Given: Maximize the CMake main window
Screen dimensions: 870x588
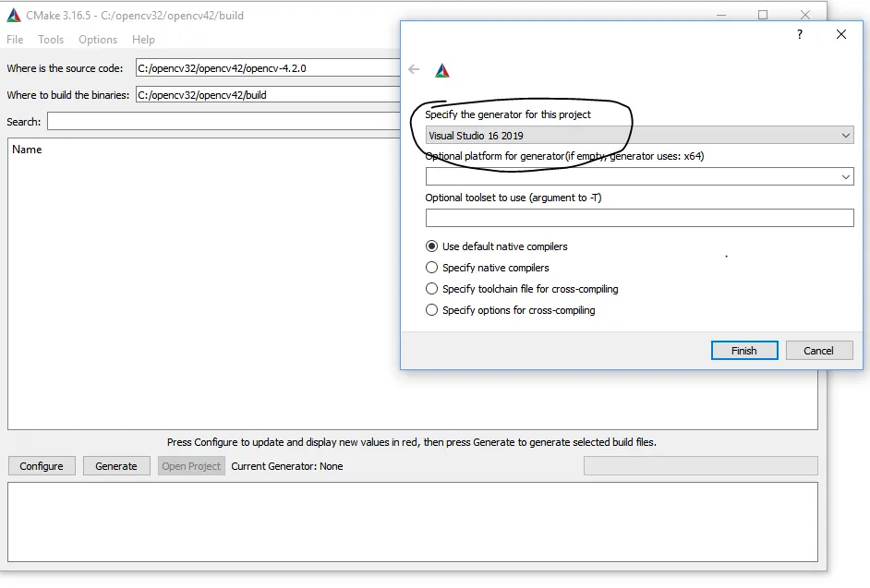Looking at the screenshot, I should pyautogui.click(x=763, y=15).
